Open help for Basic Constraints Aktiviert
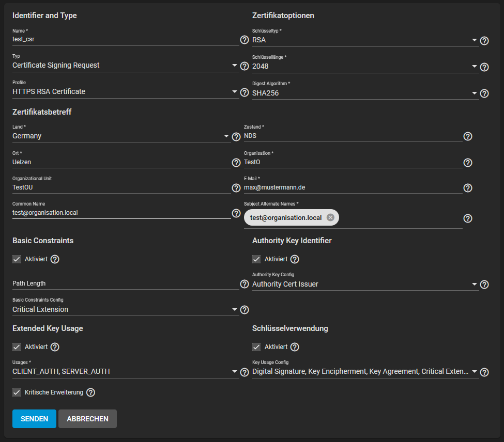Image resolution: width=504 pixels, height=442 pixels. [x=55, y=259]
